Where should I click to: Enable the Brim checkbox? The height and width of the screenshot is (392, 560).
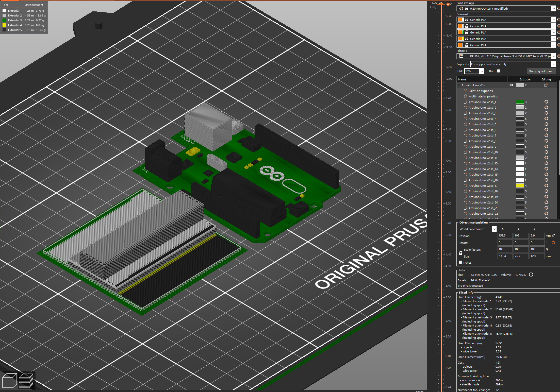[x=498, y=71]
